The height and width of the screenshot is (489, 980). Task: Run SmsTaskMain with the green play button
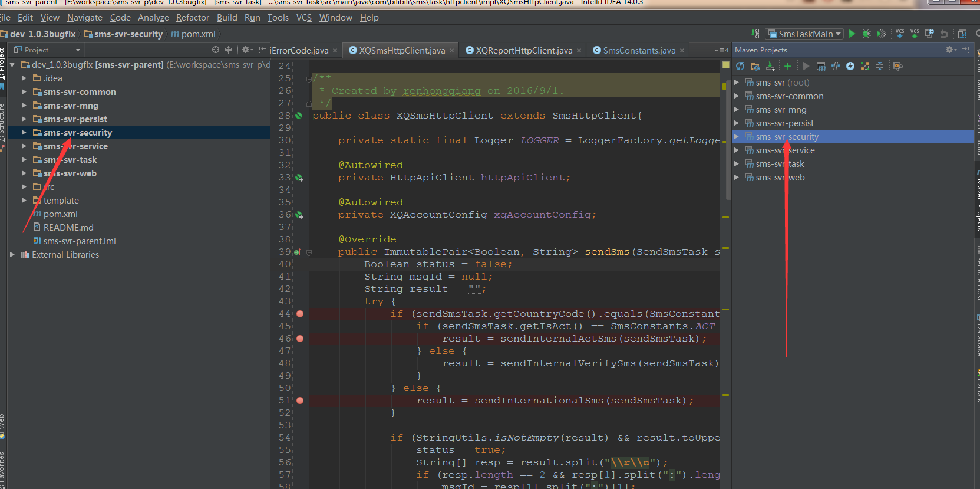(x=852, y=34)
